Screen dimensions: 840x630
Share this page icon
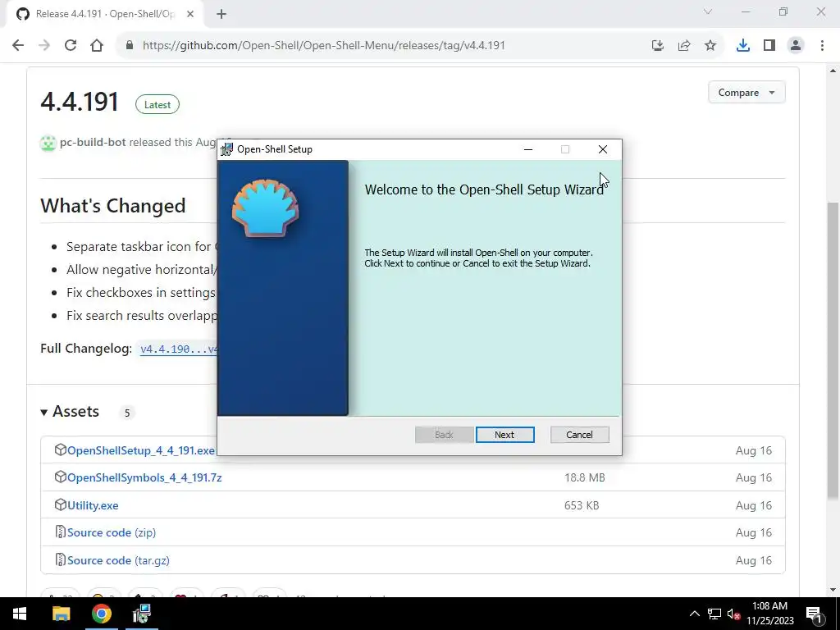(684, 46)
